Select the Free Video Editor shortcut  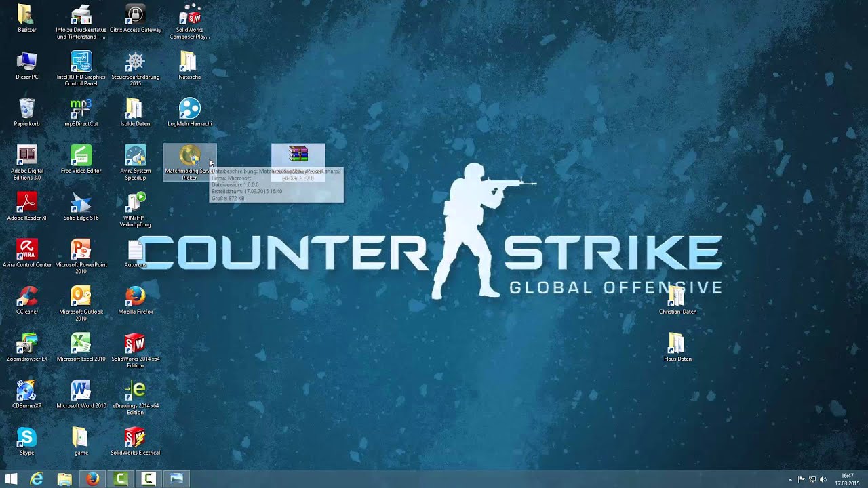(81, 160)
